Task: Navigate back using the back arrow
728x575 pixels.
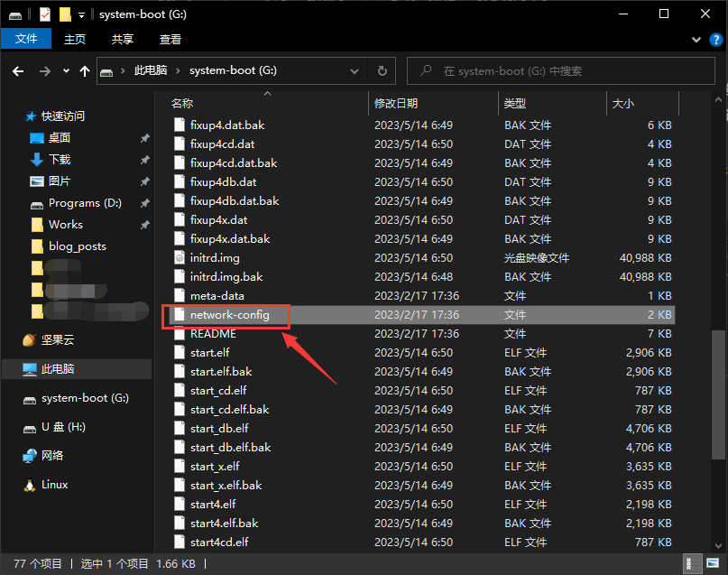Action: 18,70
